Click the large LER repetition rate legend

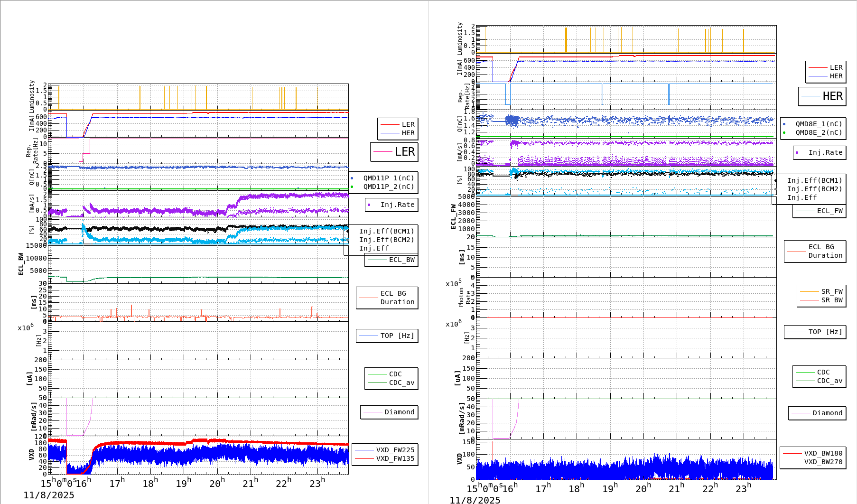(394, 152)
